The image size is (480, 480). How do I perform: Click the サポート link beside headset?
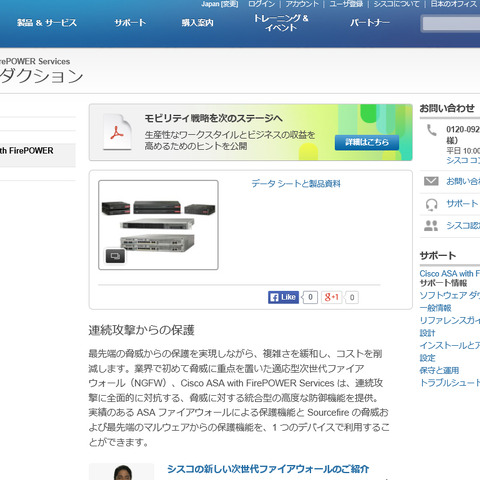point(462,203)
